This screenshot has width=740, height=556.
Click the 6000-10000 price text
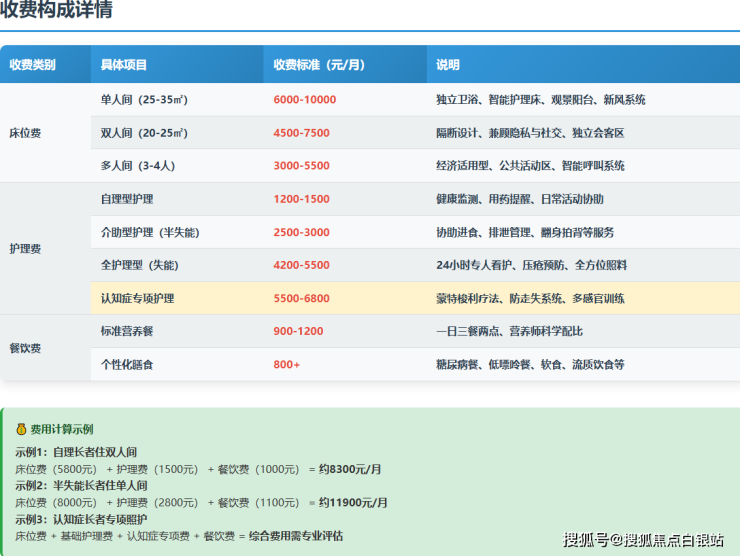point(304,100)
